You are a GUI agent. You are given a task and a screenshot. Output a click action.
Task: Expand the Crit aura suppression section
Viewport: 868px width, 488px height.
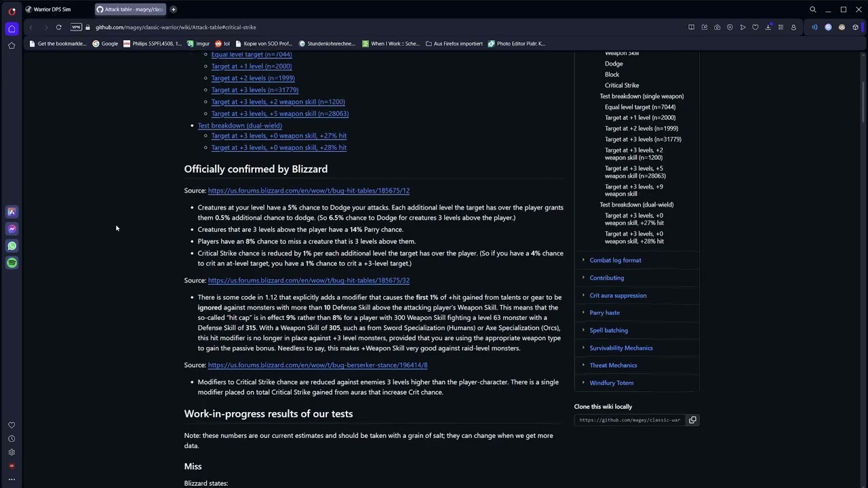(618, 296)
